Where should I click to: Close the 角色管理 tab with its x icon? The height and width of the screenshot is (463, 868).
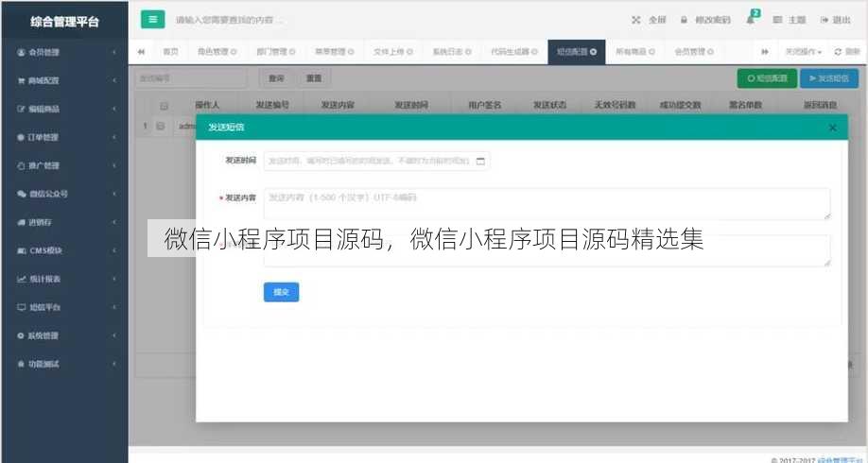click(234, 52)
